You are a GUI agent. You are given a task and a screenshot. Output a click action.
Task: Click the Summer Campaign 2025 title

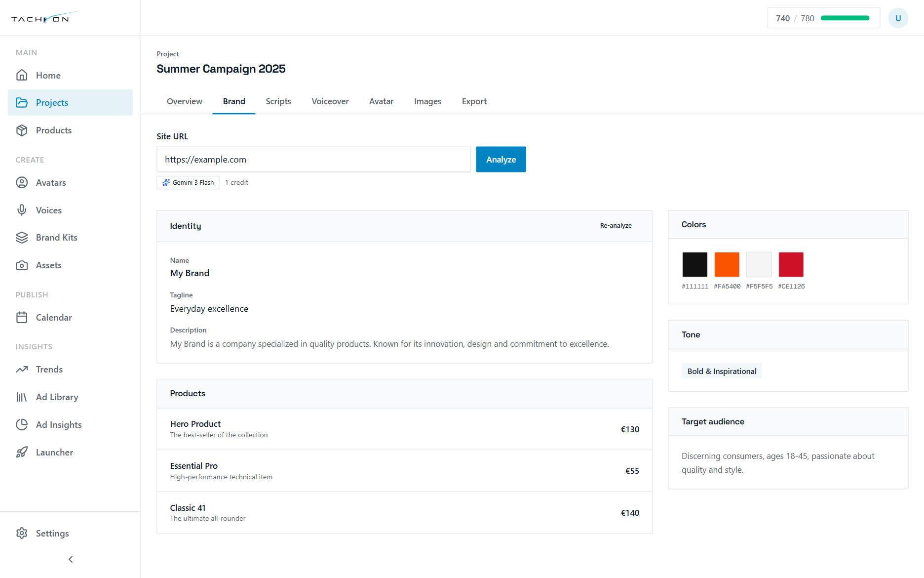click(221, 69)
